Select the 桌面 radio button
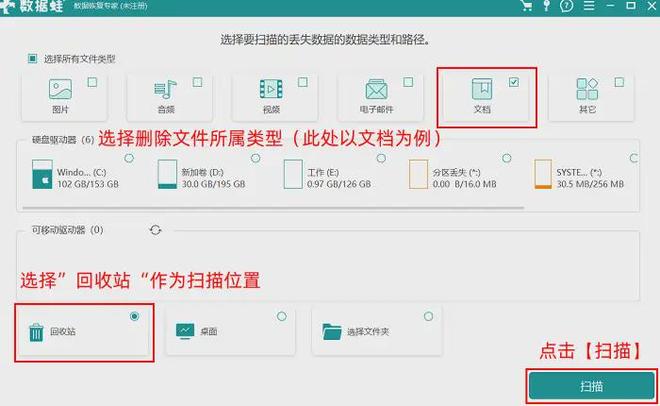Image resolution: width=660 pixels, height=406 pixels. click(x=282, y=316)
